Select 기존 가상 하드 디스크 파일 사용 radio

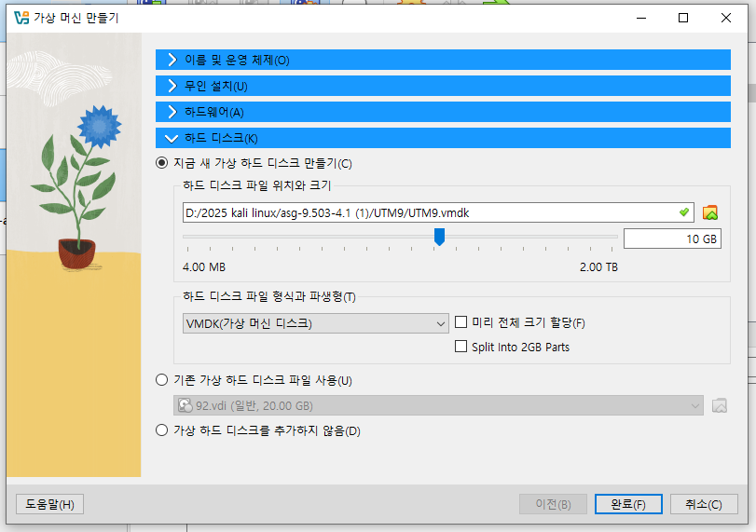(x=162, y=380)
